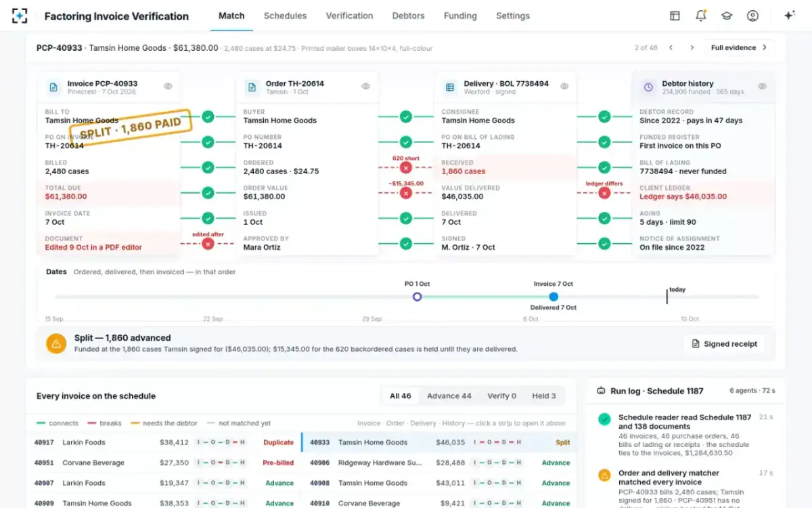Click 'Ledger says $46,035.00' value

[x=683, y=196]
